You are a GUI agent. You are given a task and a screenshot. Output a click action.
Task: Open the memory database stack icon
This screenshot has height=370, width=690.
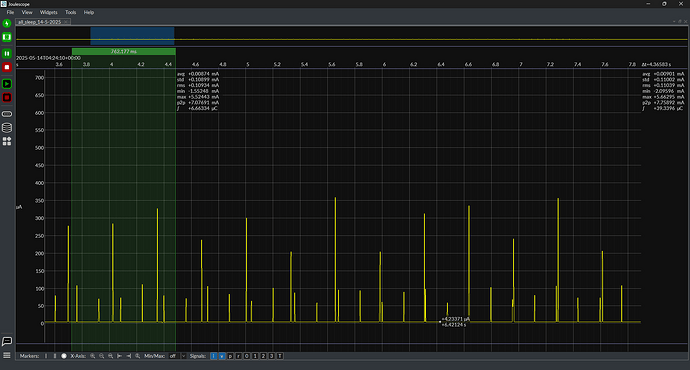(x=7, y=128)
